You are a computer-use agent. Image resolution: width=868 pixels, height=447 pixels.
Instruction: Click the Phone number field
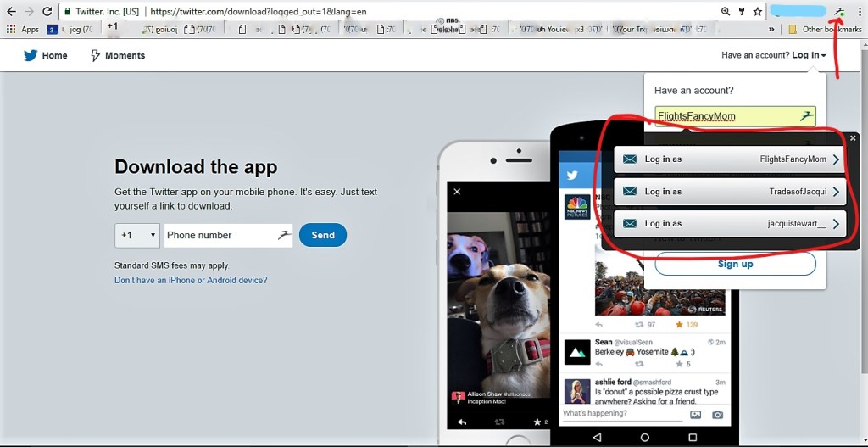click(x=228, y=236)
